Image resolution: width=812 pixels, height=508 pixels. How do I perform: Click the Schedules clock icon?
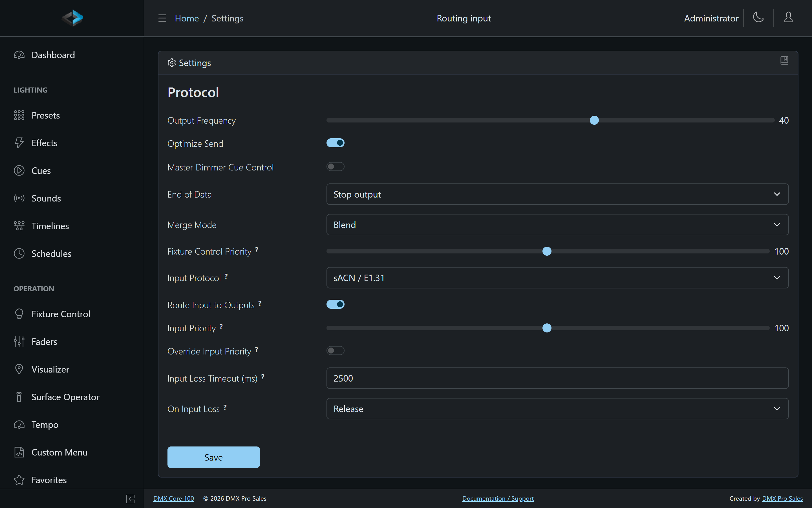pyautogui.click(x=19, y=254)
